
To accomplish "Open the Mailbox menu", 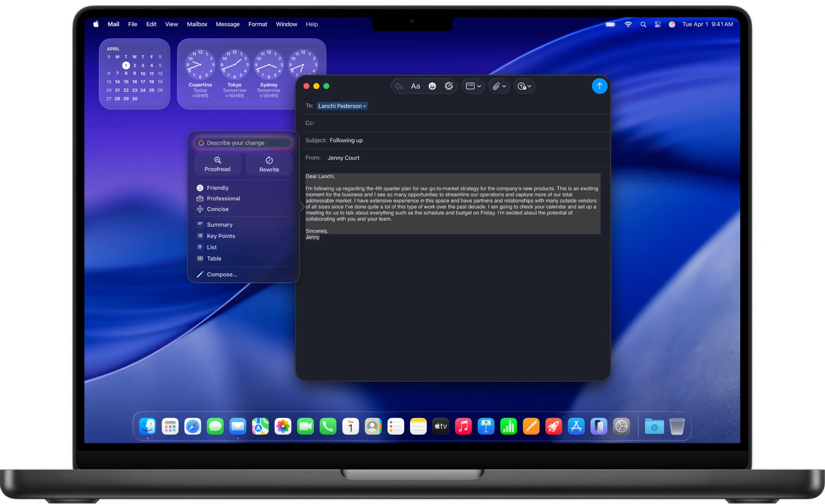I will click(x=197, y=24).
